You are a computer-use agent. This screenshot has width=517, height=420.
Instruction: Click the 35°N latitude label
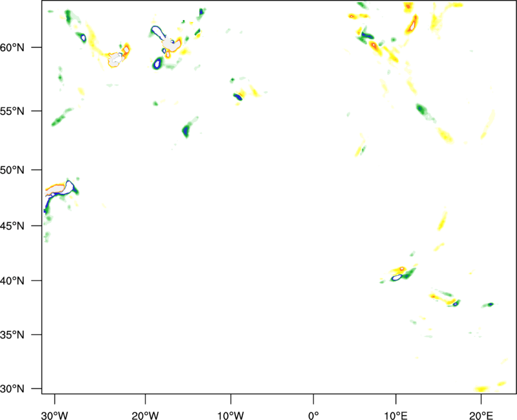[12, 335]
